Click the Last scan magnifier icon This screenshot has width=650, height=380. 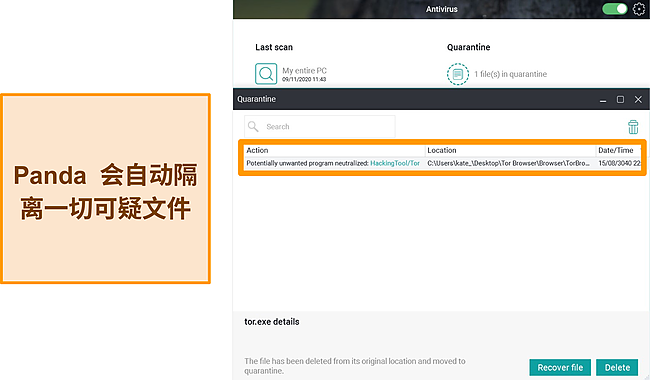pyautogui.click(x=266, y=74)
